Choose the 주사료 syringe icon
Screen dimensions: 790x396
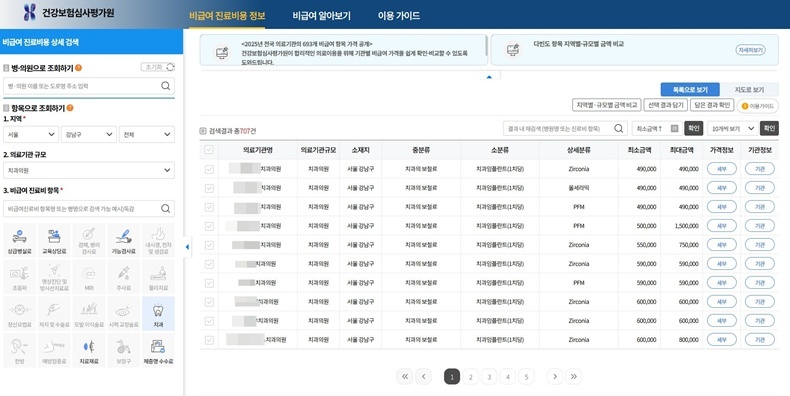123,277
